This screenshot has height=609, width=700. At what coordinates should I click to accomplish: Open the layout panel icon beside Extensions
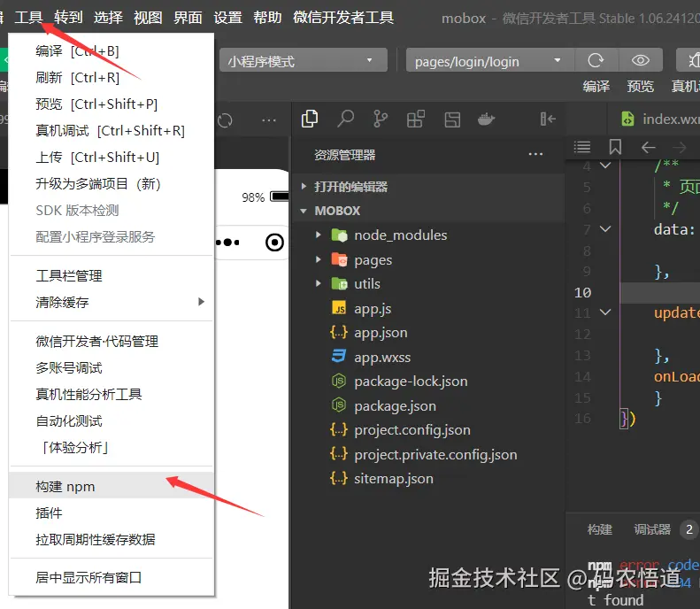pyautogui.click(x=452, y=119)
